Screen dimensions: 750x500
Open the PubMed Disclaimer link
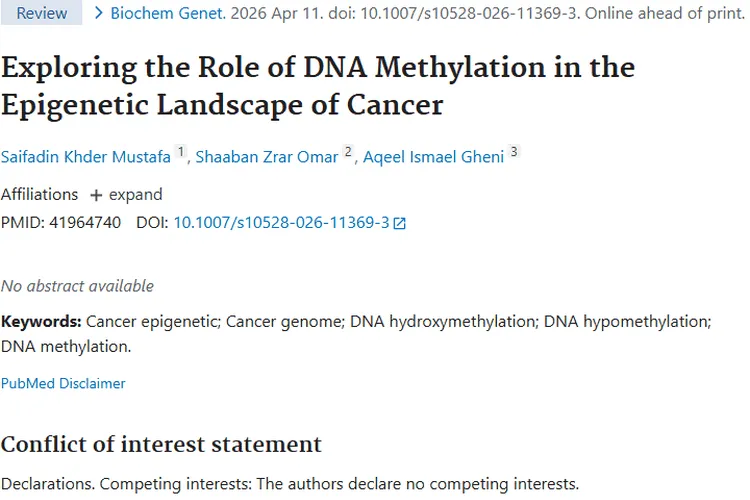(x=63, y=383)
